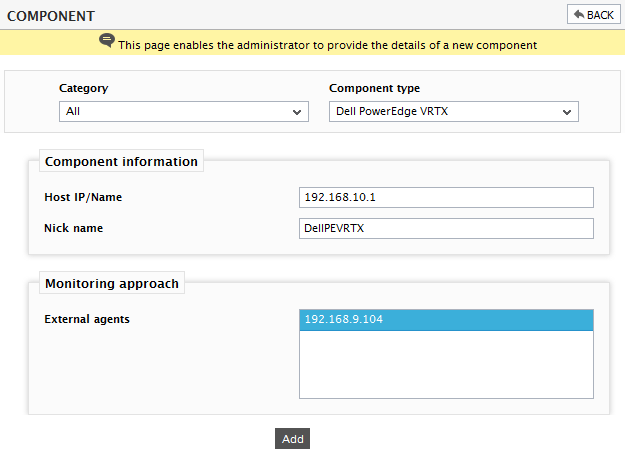
Task: Click the Component information section header
Action: 121,161
